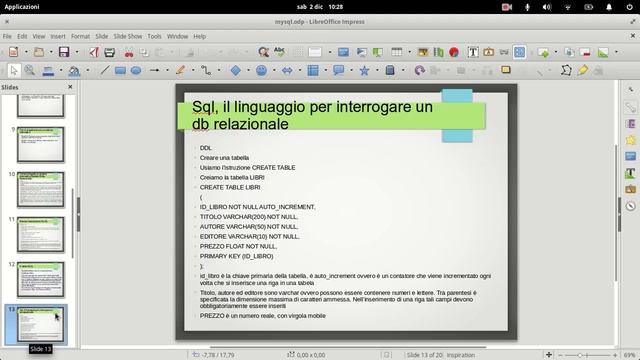Select the Line and arrow tool
640x360 pixels.
pyautogui.click(x=154, y=70)
